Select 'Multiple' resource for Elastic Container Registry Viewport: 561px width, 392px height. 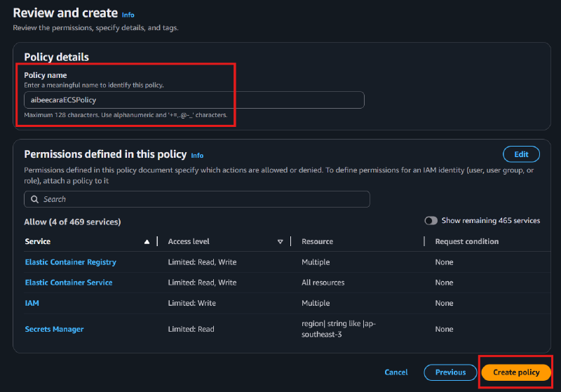[316, 262]
